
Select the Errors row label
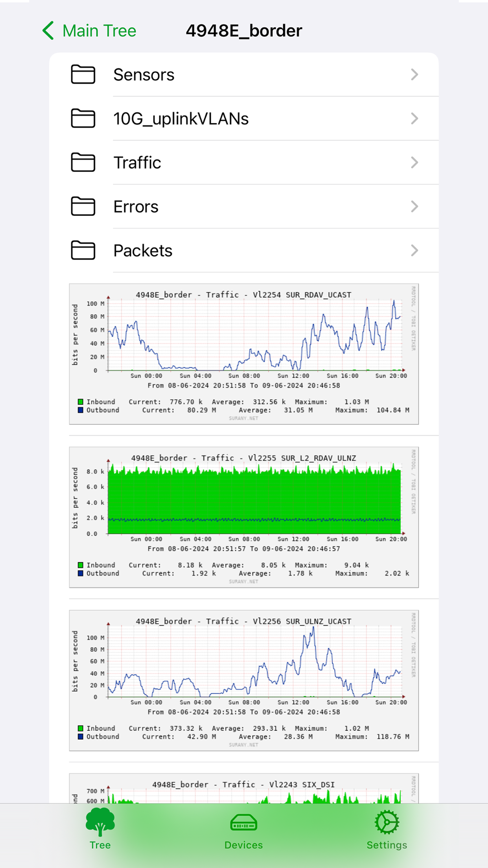click(136, 207)
